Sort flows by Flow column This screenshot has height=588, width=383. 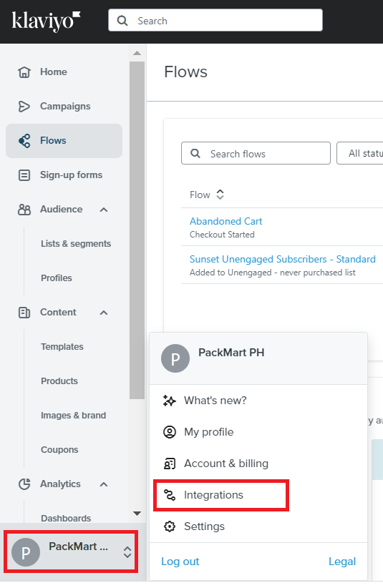(x=207, y=195)
